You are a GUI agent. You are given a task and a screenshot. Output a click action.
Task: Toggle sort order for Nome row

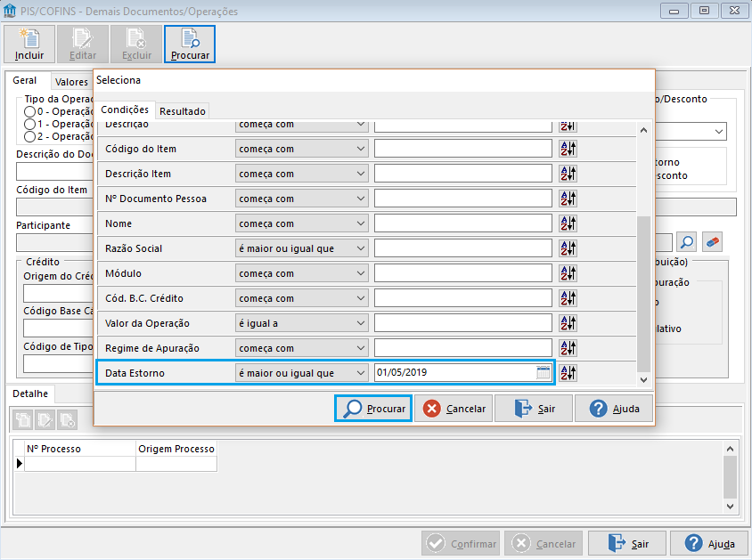(568, 223)
